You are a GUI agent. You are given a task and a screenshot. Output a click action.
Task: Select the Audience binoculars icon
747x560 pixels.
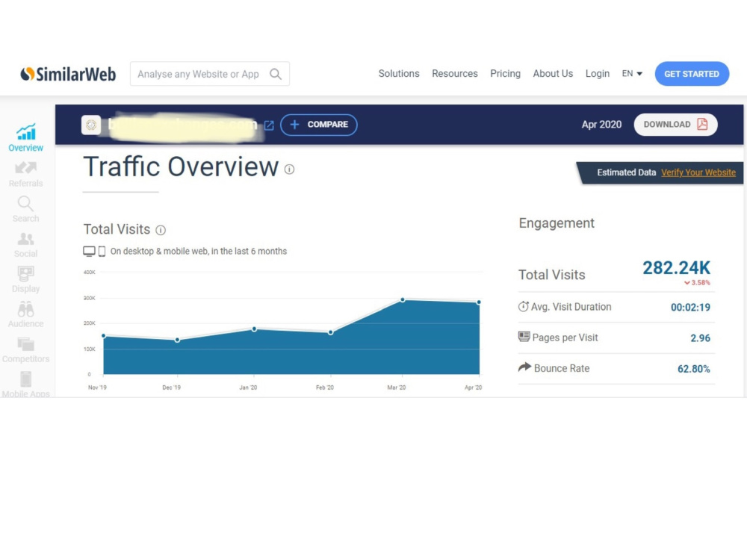click(25, 310)
